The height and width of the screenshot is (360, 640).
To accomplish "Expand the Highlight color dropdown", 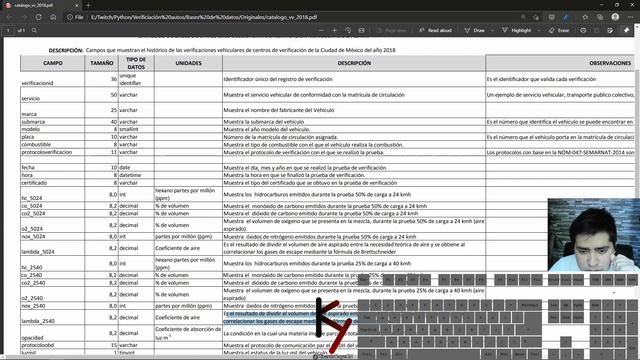I will (539, 30).
